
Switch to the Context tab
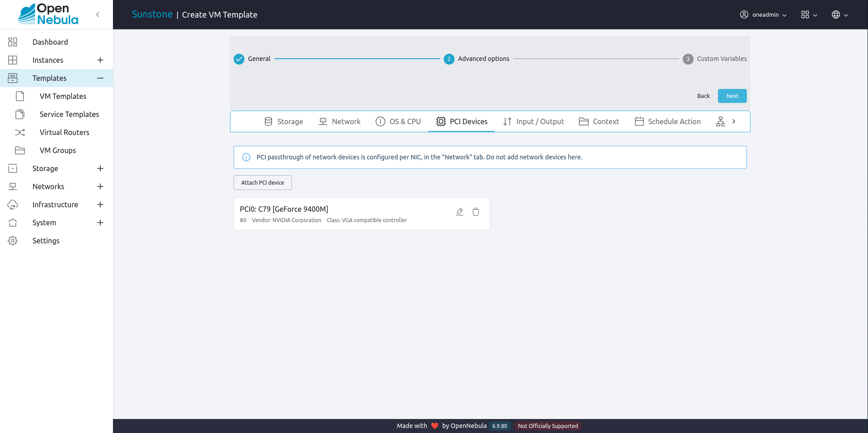[x=599, y=121]
